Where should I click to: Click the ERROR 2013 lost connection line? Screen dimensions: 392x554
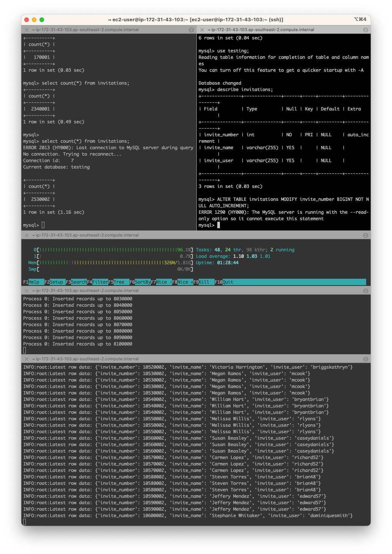(x=108, y=148)
